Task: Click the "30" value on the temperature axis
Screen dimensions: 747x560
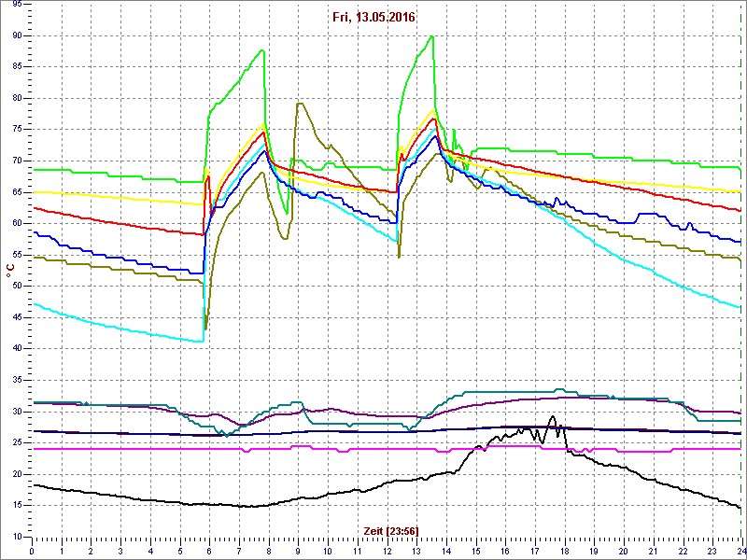Action: tap(17, 412)
